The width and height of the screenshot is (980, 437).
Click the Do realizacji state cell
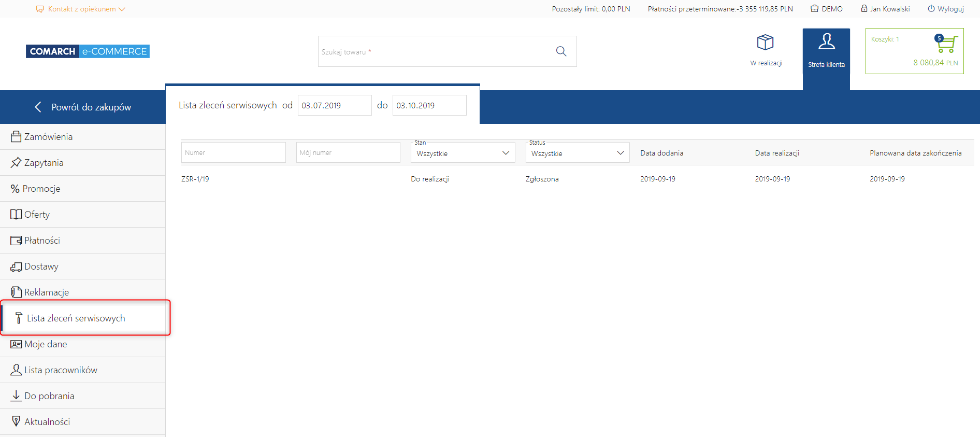[x=430, y=179]
